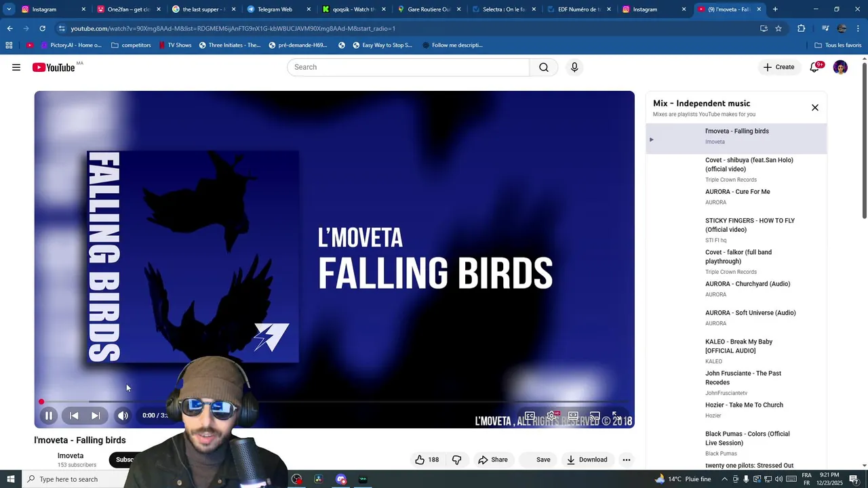Open the account avatar menu
Viewport: 868px width, 488px height.
pyautogui.click(x=840, y=67)
